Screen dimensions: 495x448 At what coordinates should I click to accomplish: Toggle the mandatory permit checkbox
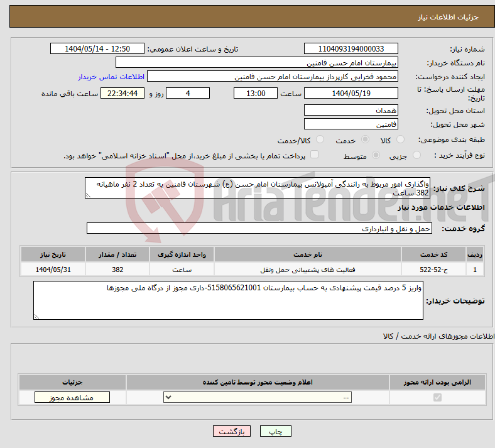click(x=437, y=397)
